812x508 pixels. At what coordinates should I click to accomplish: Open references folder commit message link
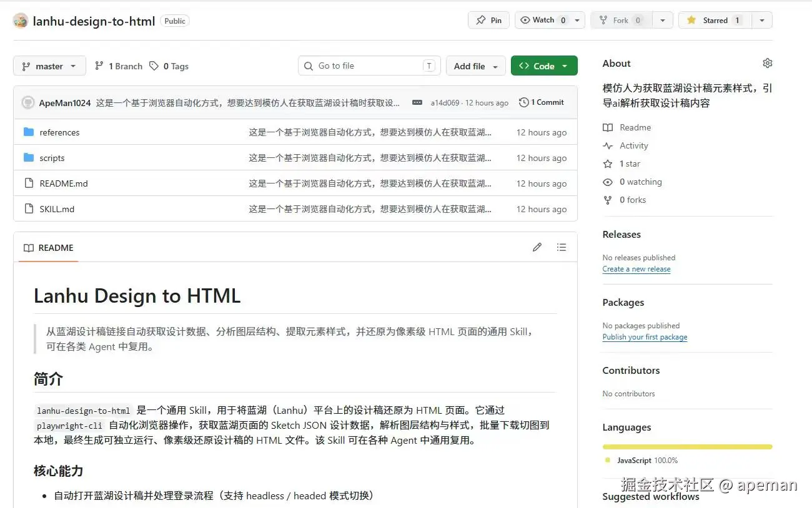click(370, 132)
